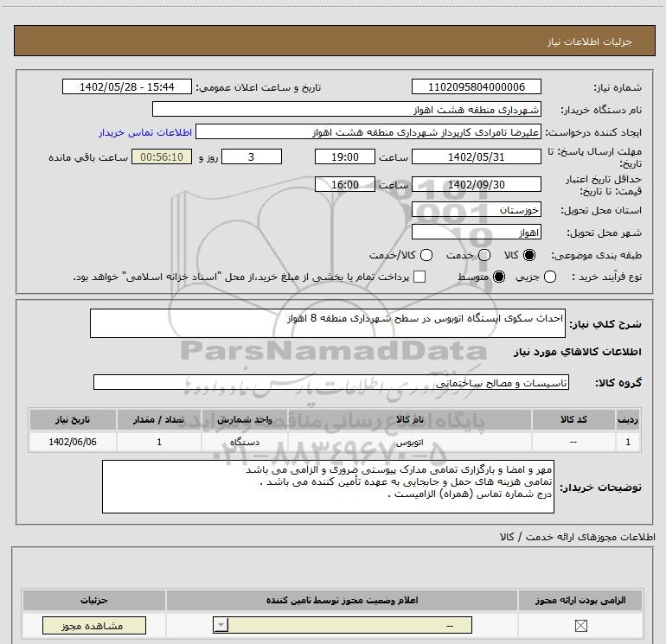
Task: Open اطلاعات تماس خریدار link
Action: (x=145, y=132)
